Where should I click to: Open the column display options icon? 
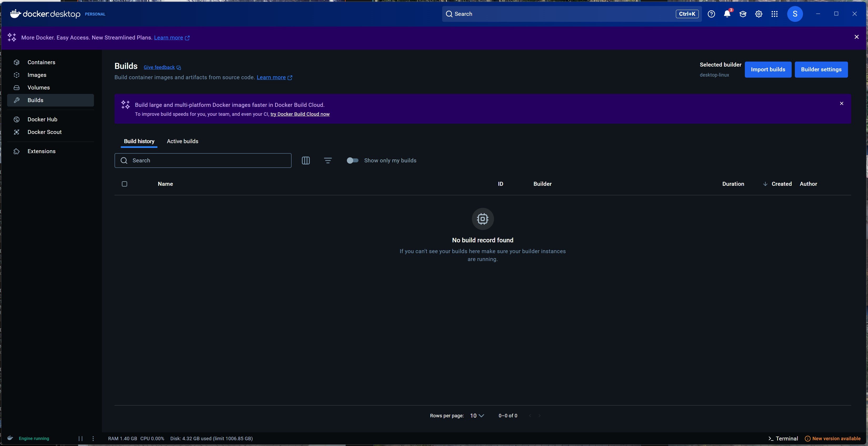[x=306, y=160]
